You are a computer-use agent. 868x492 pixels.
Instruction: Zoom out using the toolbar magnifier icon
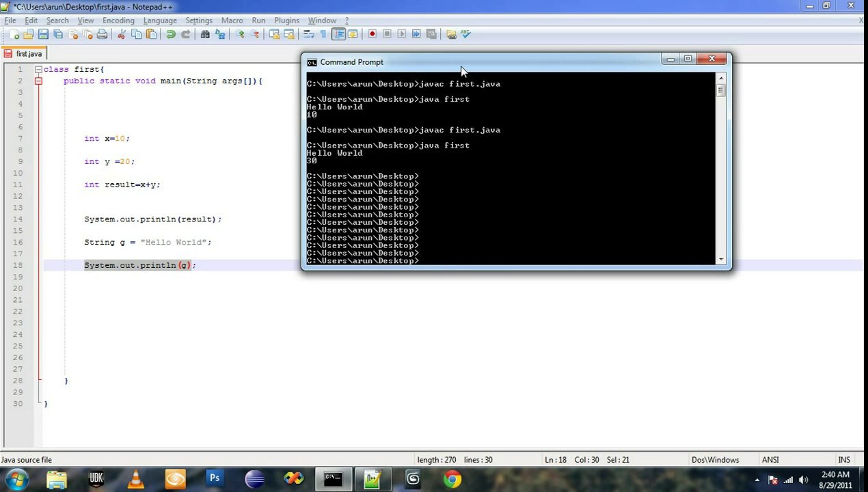click(255, 34)
